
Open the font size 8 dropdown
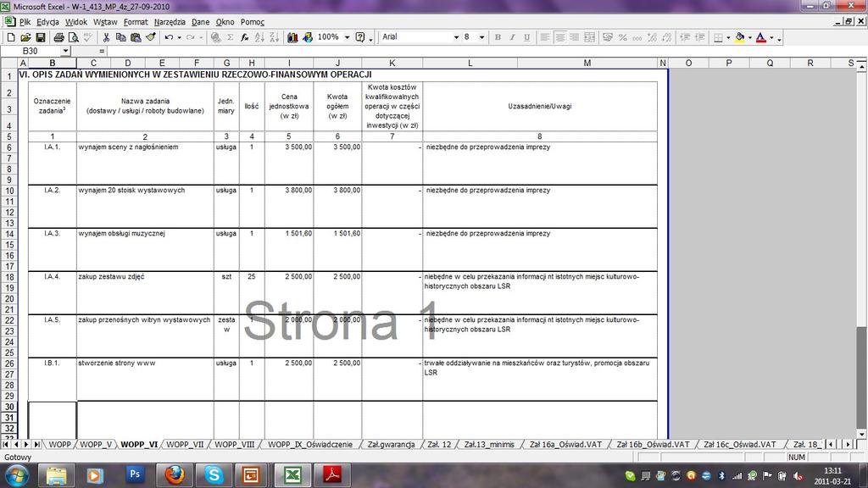[x=481, y=37]
